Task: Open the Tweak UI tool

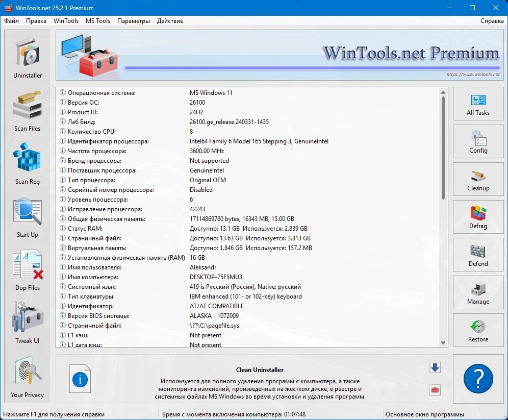Action: click(x=28, y=324)
